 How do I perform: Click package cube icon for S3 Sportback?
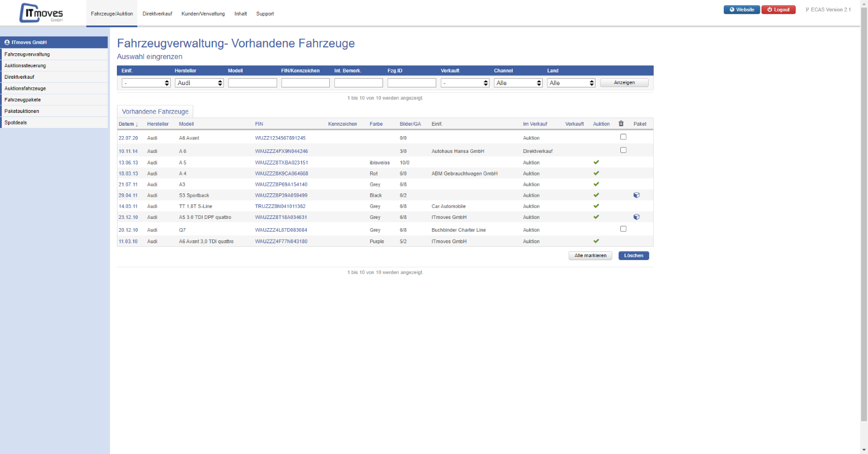coord(637,195)
